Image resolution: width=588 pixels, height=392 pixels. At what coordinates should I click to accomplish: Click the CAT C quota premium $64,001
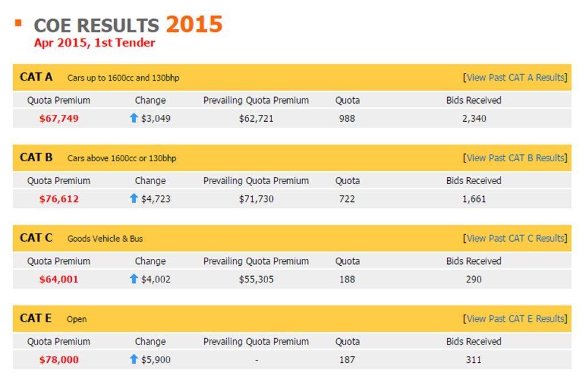point(59,280)
